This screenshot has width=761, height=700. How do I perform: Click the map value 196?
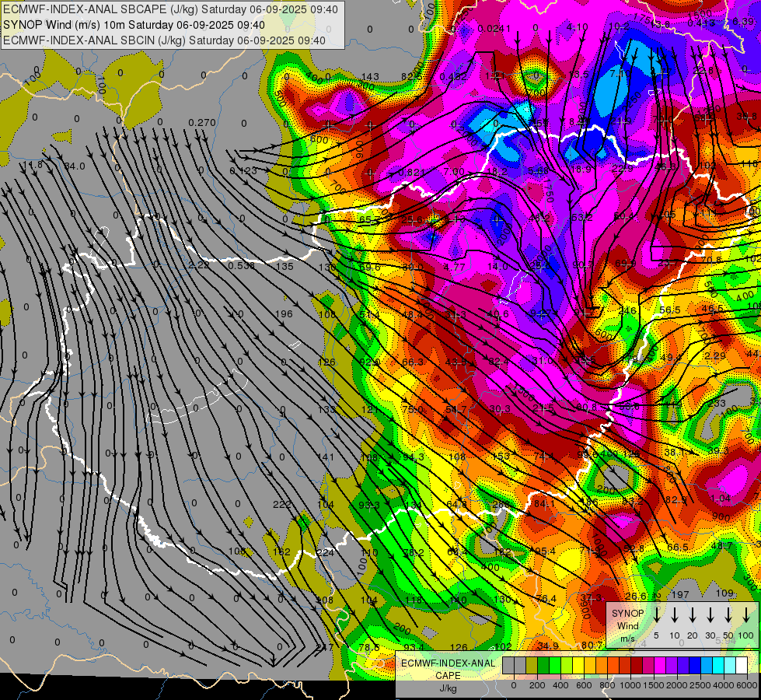point(284,313)
